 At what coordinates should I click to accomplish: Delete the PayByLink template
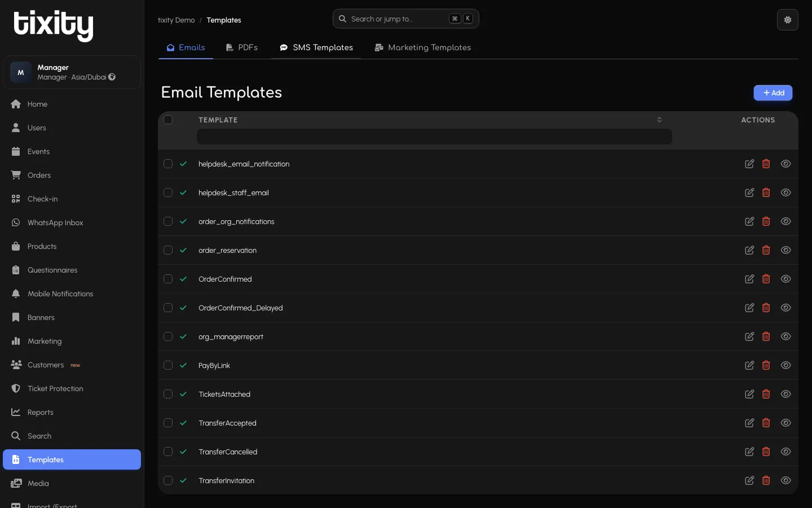[x=766, y=365]
